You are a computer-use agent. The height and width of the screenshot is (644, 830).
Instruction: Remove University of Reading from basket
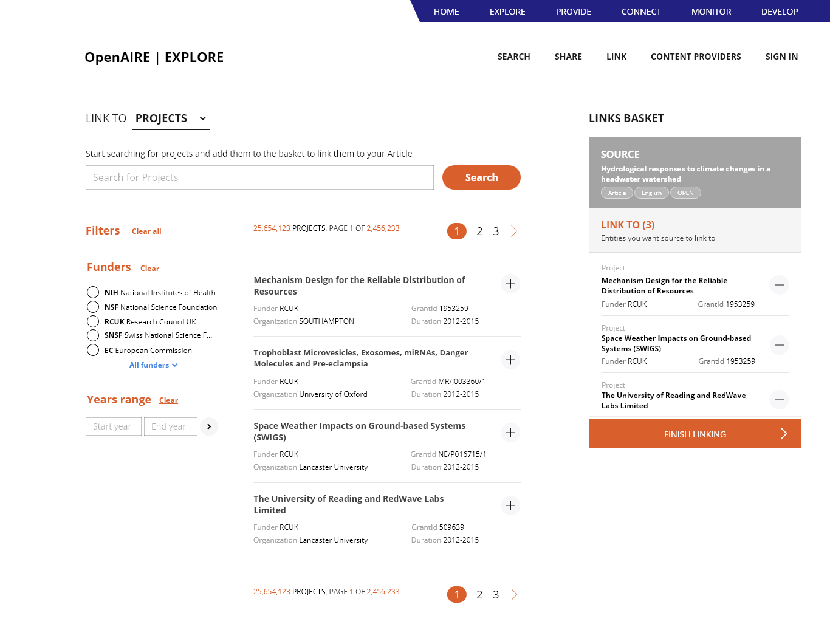[779, 400]
